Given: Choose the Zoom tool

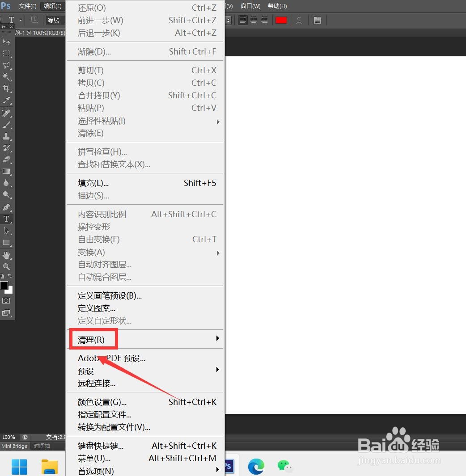Looking at the screenshot, I should click(6, 266).
